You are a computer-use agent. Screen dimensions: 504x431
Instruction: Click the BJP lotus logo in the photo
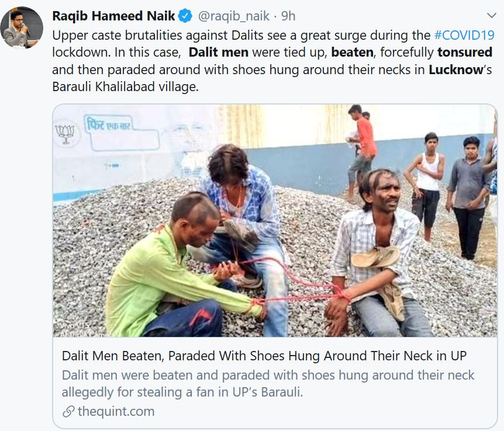[x=65, y=134]
